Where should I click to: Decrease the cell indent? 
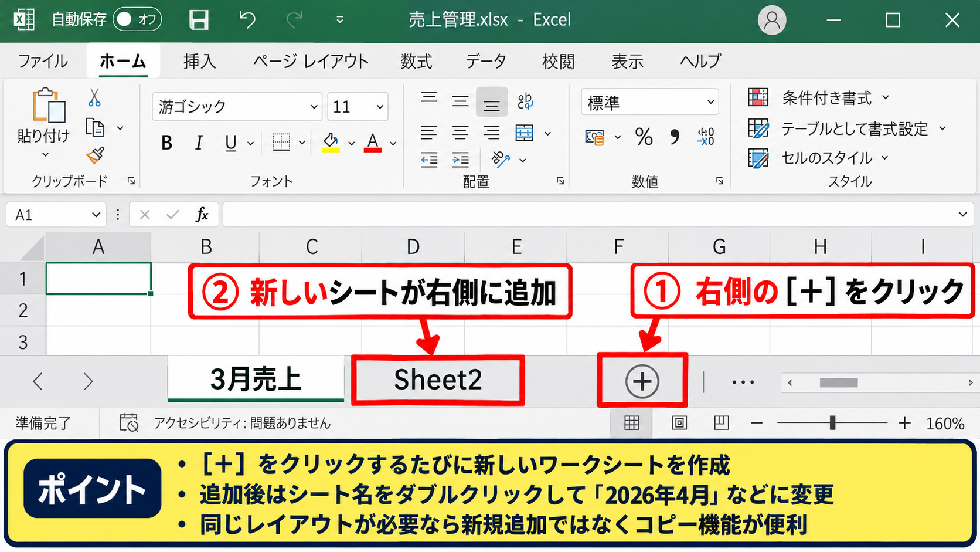point(429,160)
